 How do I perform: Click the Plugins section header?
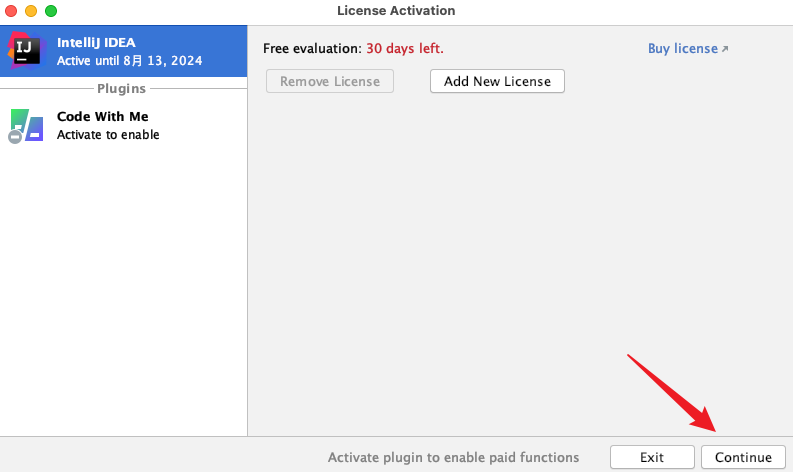pyautogui.click(x=123, y=89)
